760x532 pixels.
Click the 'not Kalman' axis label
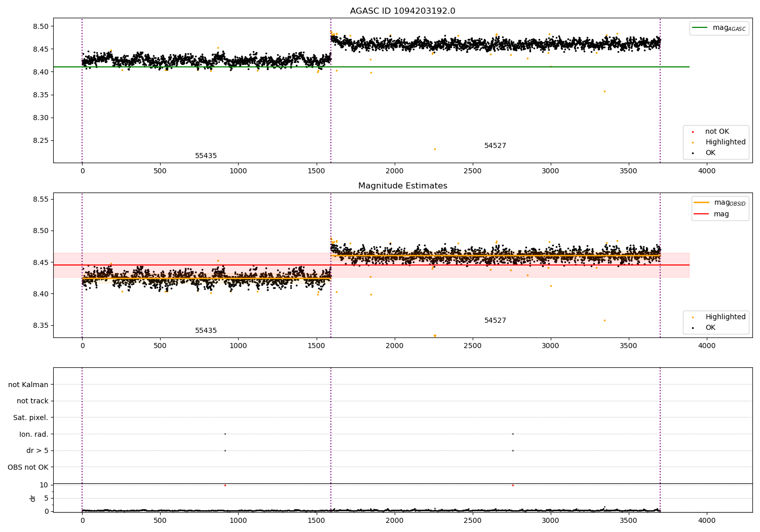click(28, 385)
